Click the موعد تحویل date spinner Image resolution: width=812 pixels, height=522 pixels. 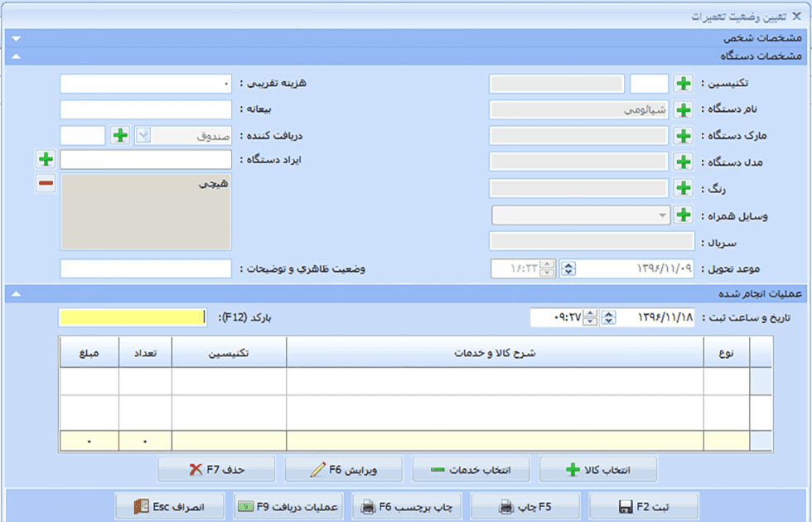(x=568, y=268)
